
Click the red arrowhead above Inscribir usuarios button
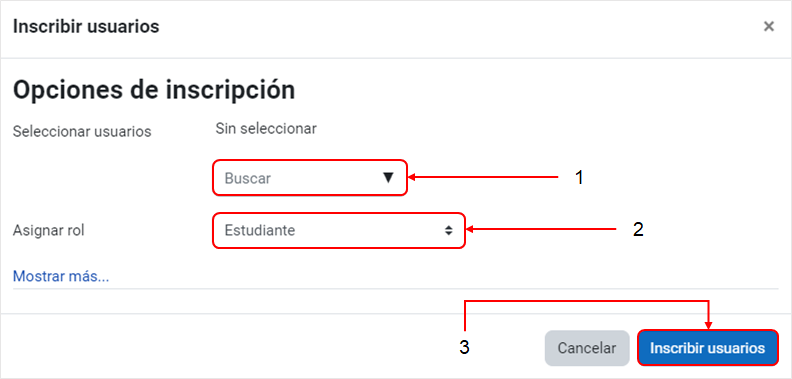coord(709,326)
